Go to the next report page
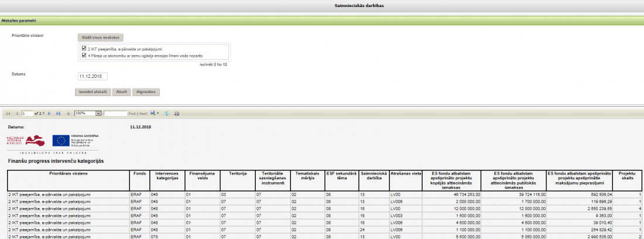The height and width of the screenshot is (239, 644). coord(50,113)
